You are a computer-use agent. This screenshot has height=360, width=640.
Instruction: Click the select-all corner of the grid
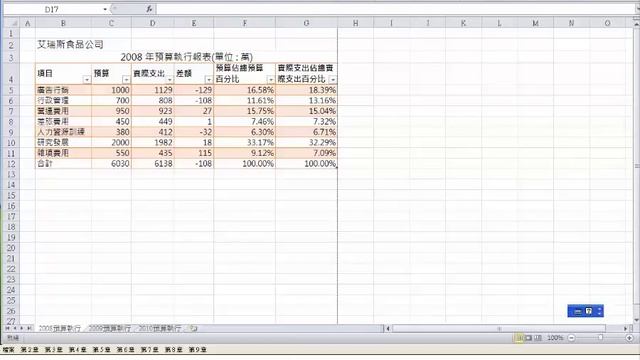coord(11,23)
